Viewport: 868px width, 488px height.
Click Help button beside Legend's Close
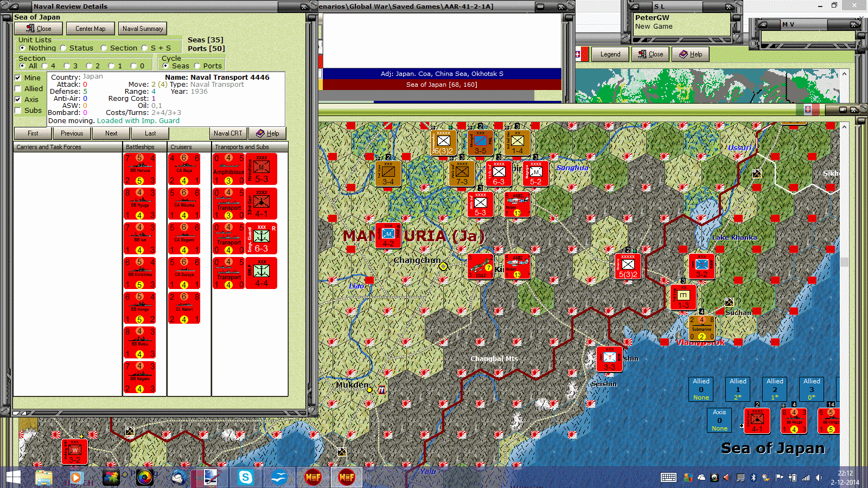tap(691, 54)
